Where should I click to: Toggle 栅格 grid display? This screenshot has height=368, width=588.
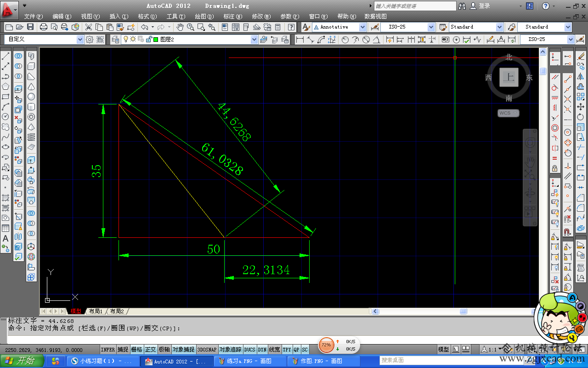137,350
